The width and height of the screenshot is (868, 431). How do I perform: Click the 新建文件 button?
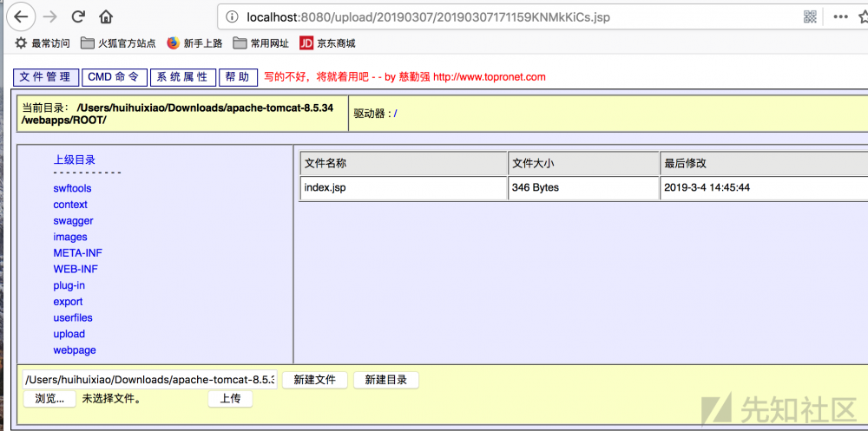(x=315, y=380)
